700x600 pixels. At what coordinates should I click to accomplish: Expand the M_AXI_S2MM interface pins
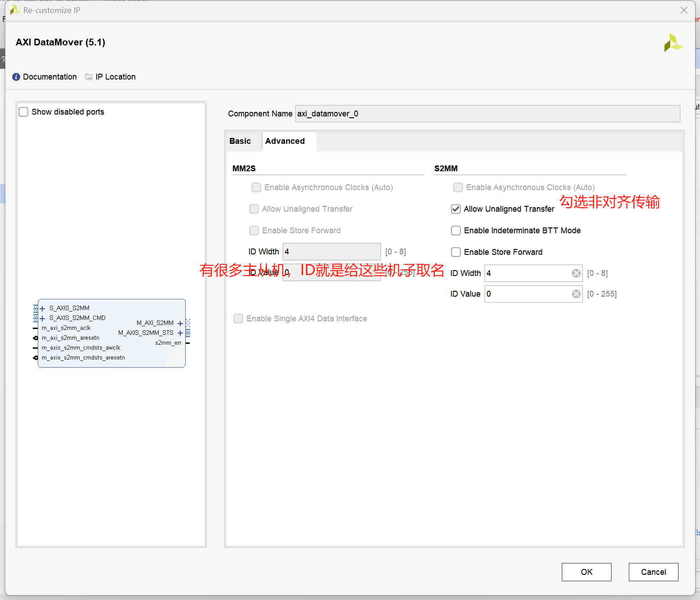pos(180,323)
